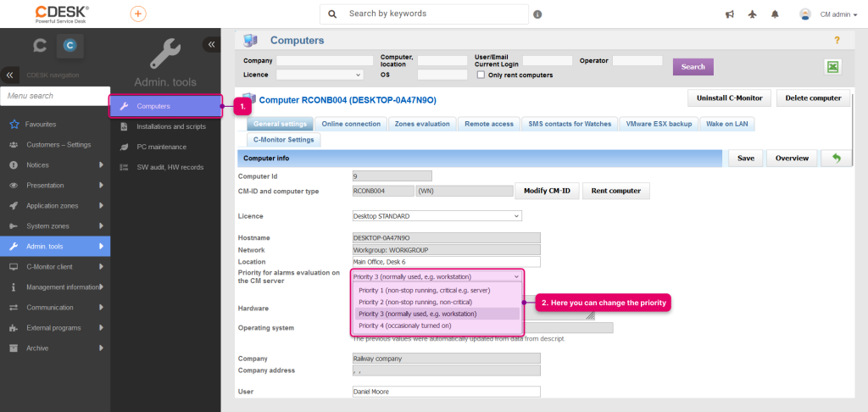Click the green undo arrow button
This screenshot has width=868, height=412.
click(837, 158)
